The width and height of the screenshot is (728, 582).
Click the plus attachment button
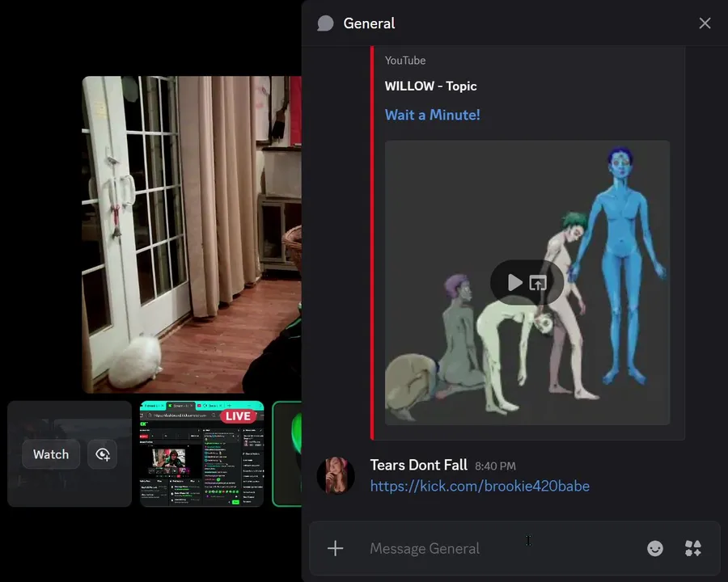click(x=335, y=548)
